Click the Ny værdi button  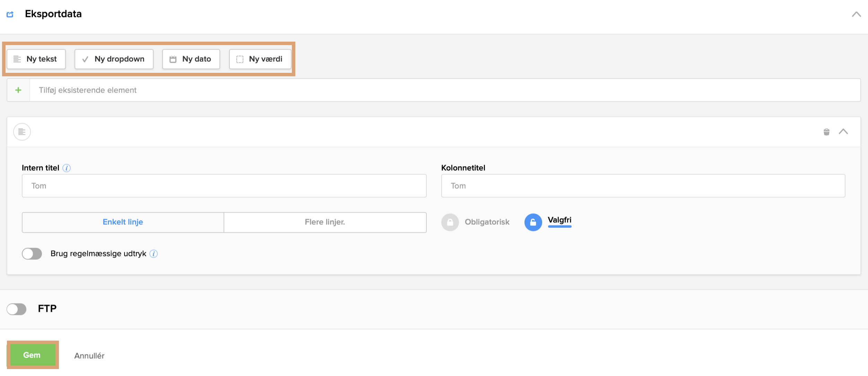point(260,59)
